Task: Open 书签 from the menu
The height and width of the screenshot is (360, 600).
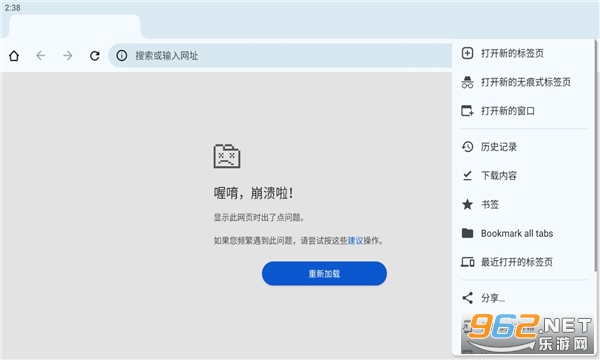Action: pyautogui.click(x=523, y=204)
